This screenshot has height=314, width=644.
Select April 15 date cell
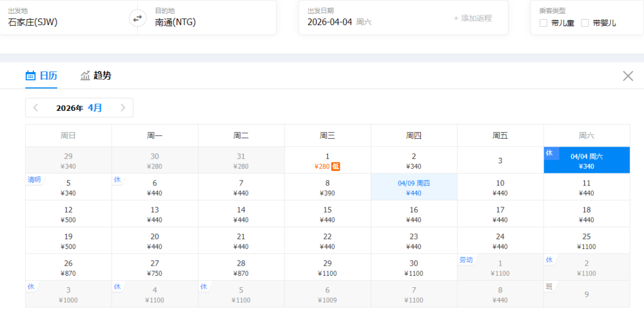[328, 213]
